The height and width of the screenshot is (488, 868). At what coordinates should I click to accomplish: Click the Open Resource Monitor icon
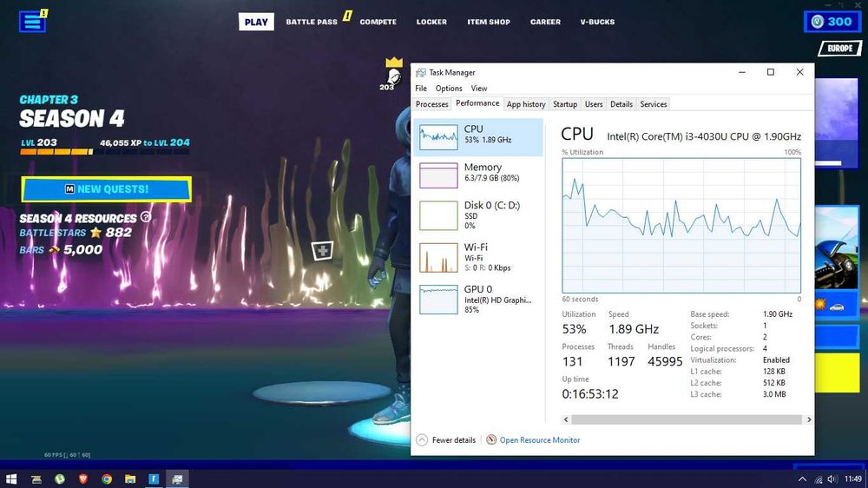click(491, 440)
